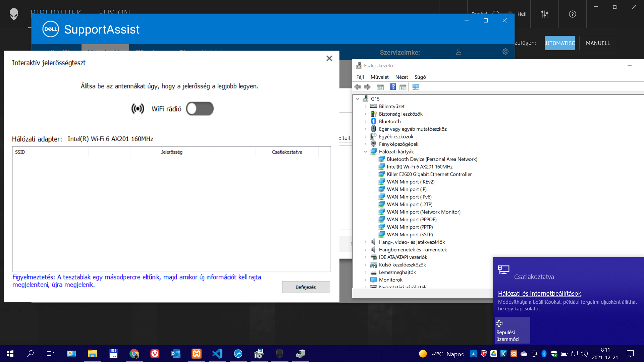Click the show/hide console tree toolbar icon
This screenshot has height=362, width=644.
pos(380,87)
